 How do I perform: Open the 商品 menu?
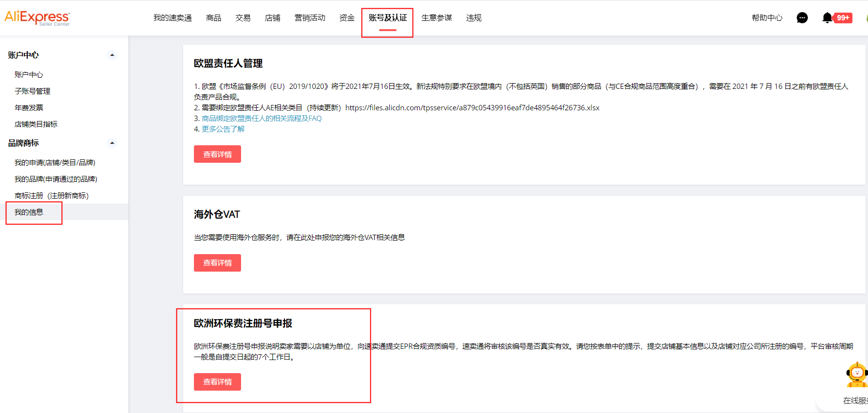coord(213,18)
